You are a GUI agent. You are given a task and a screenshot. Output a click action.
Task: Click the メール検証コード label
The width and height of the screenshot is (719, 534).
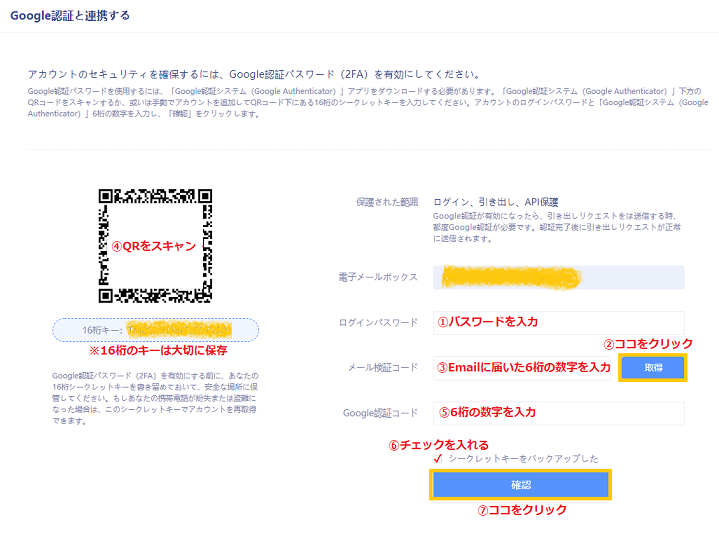(x=383, y=368)
